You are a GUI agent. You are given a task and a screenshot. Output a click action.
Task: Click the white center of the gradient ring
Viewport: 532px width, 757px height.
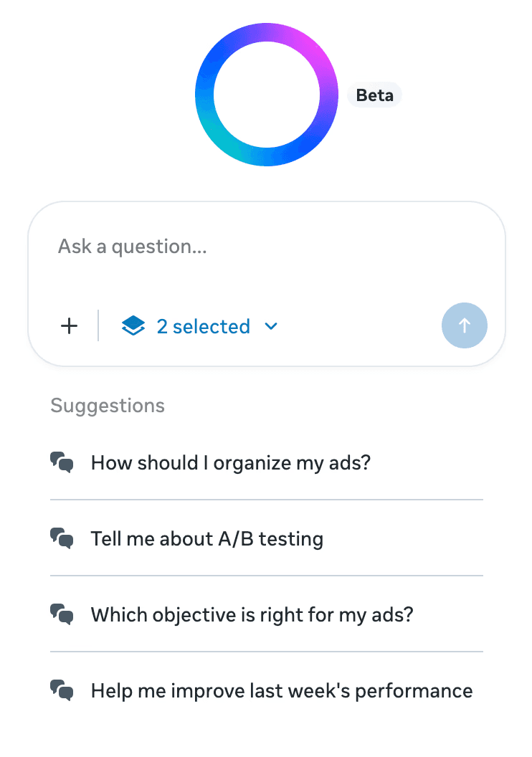pos(266,94)
